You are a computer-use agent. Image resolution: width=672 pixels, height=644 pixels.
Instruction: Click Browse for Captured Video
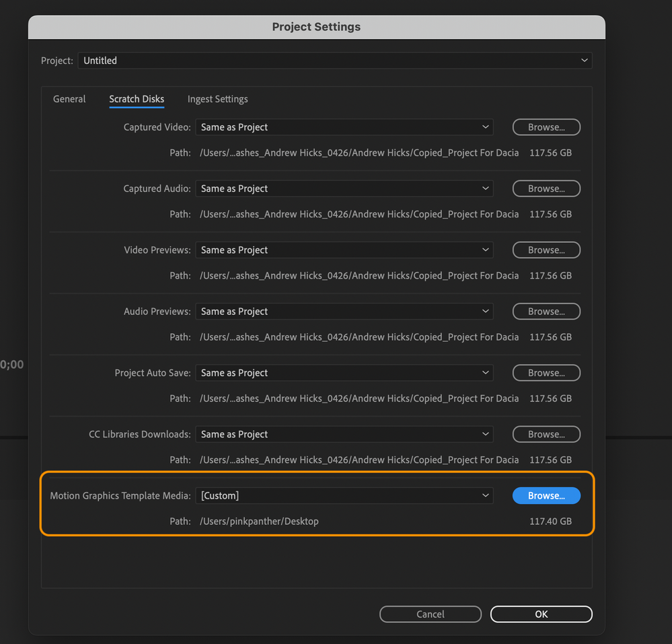[546, 127]
